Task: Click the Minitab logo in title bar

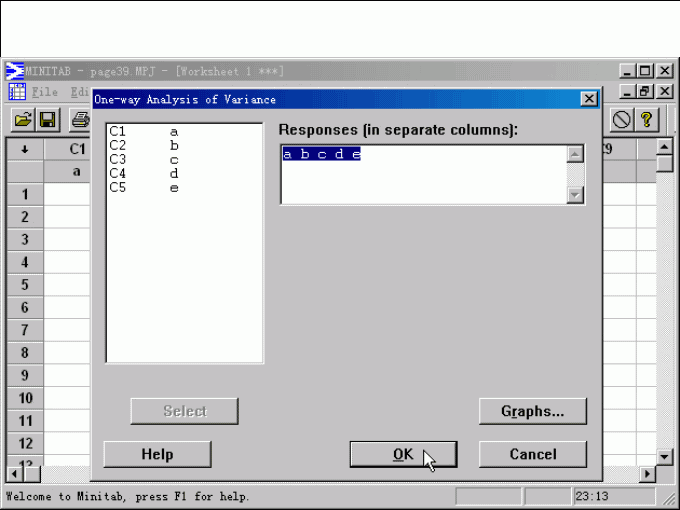Action: click(x=16, y=71)
